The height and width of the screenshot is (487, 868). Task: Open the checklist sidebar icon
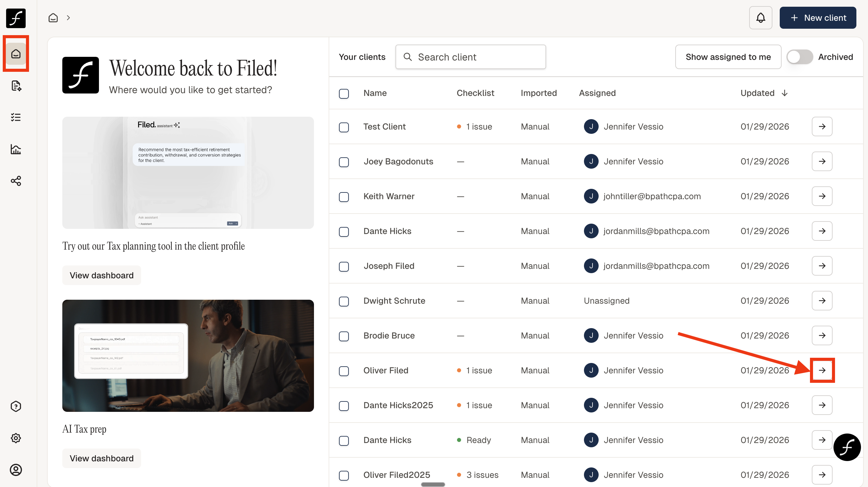[x=16, y=117]
